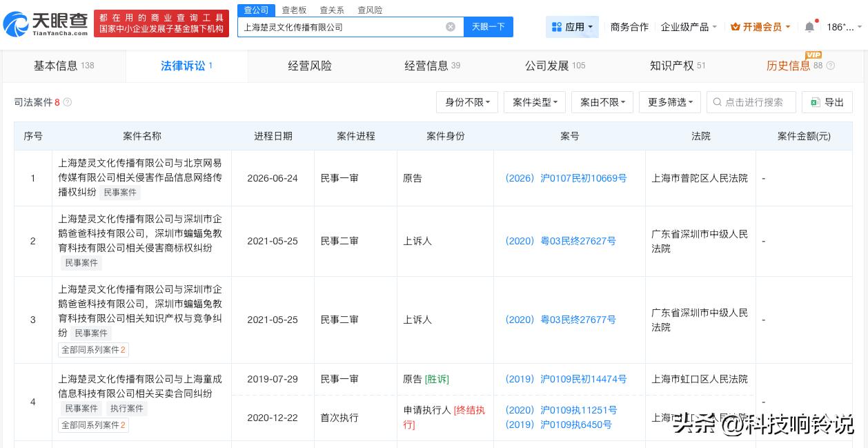Expand the 企业级产品 menu
868x448 pixels.
pos(689,27)
